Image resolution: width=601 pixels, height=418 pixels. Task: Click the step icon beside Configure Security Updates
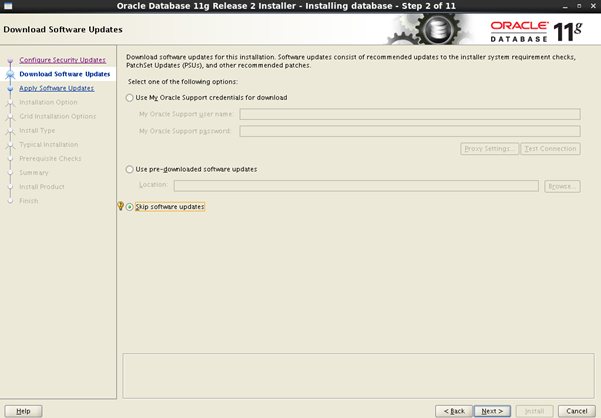[x=10, y=61]
